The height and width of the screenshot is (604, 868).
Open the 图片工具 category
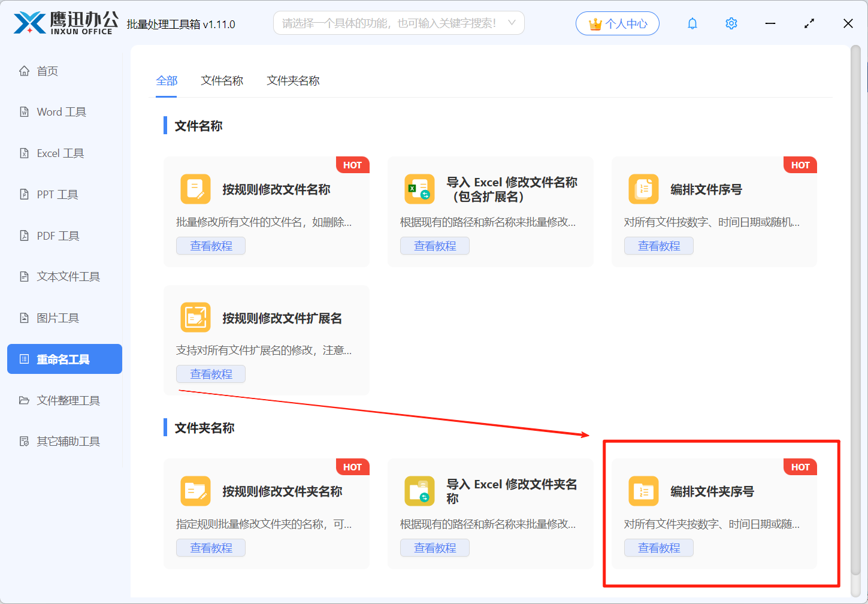click(x=58, y=318)
